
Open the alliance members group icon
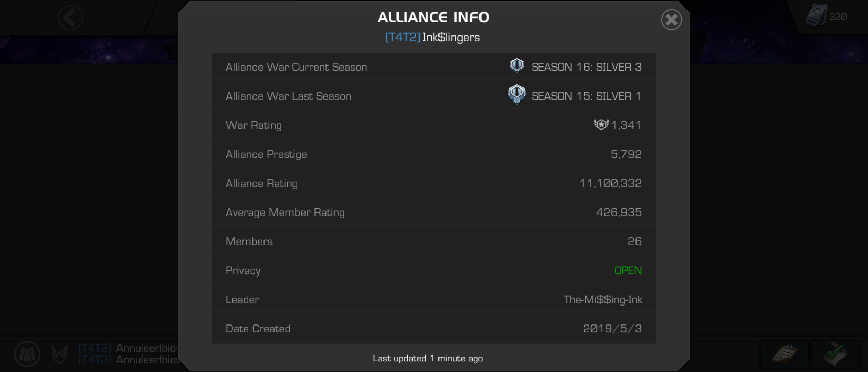[x=27, y=354]
